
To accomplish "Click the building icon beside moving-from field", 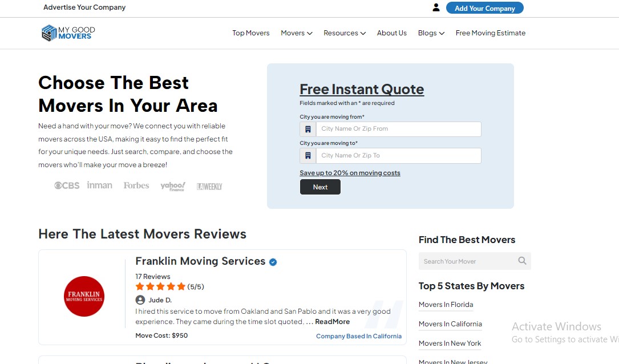I will (x=308, y=130).
